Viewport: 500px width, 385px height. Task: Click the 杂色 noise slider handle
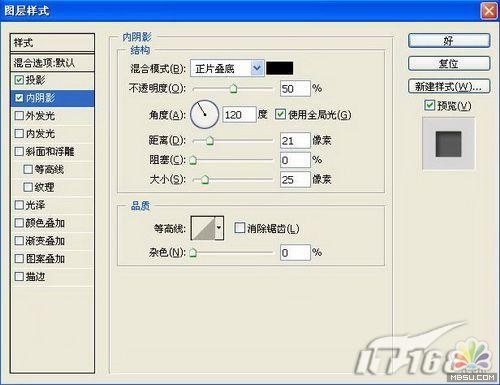tap(193, 253)
